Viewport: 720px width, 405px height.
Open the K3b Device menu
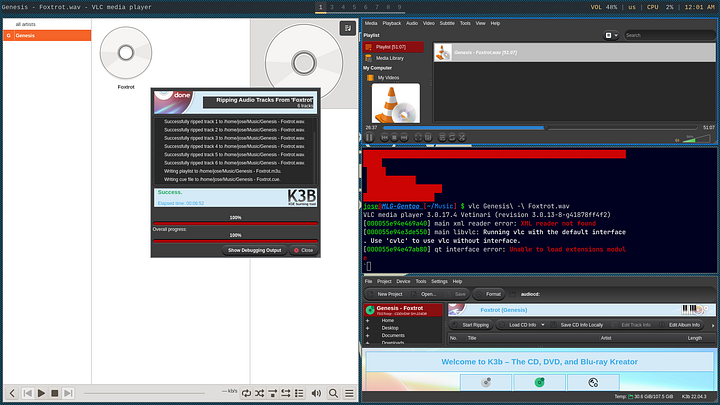tap(403, 281)
